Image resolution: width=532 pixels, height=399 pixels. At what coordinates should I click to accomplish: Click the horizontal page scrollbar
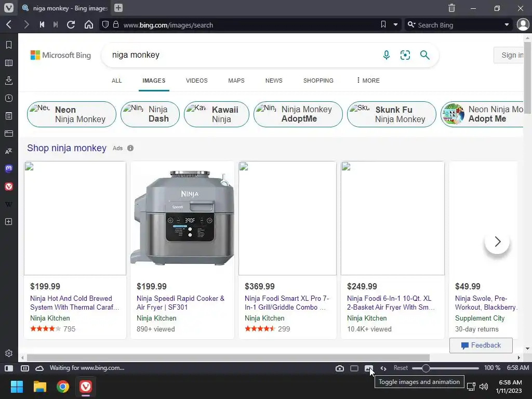228,357
